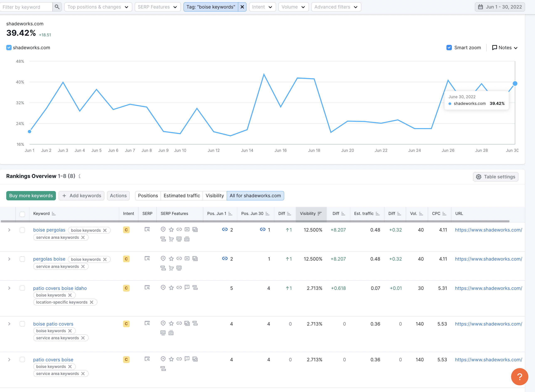The image size is (535, 392).
Task: Switch to the Estimated traffic tab
Action: (182, 196)
